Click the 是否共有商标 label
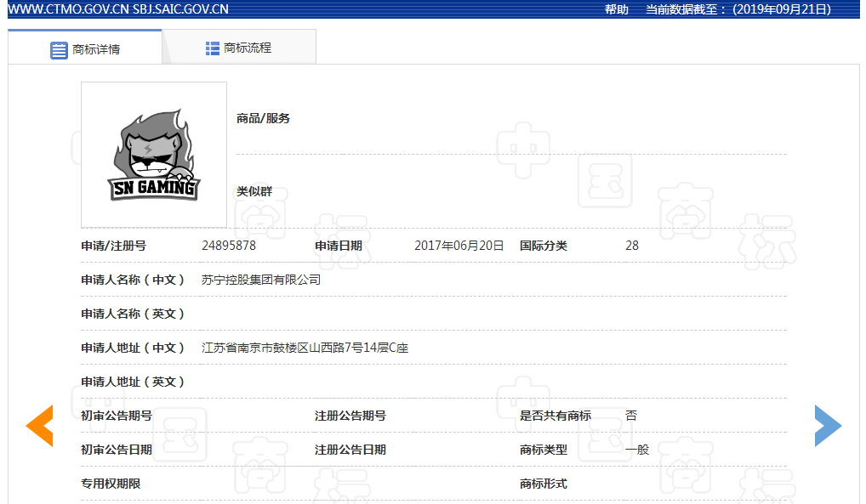The width and height of the screenshot is (866, 504). (x=555, y=416)
